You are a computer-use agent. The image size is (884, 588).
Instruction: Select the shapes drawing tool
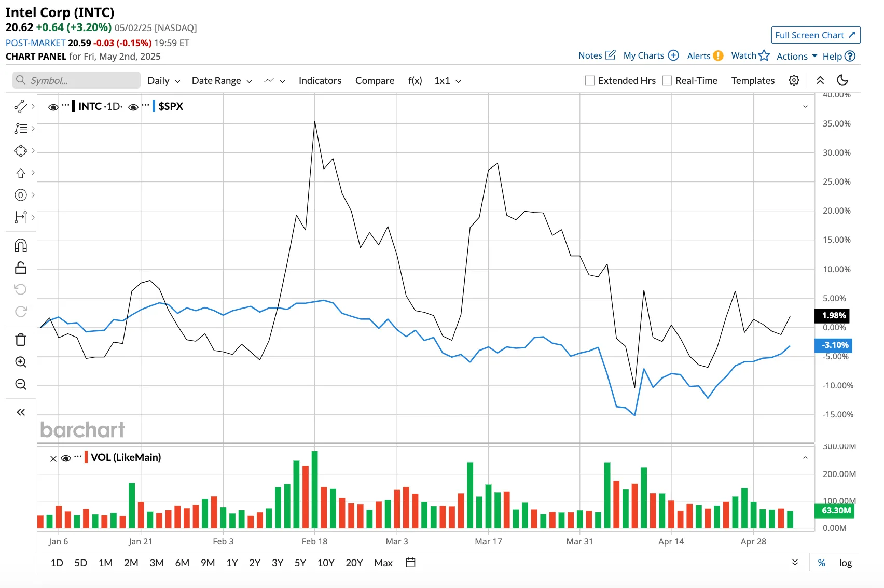(20, 151)
